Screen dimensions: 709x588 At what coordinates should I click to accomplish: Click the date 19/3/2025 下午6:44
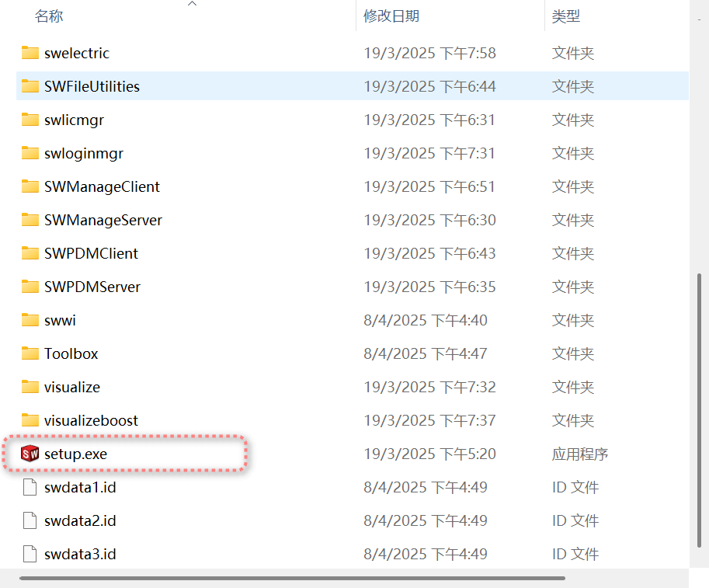point(429,86)
